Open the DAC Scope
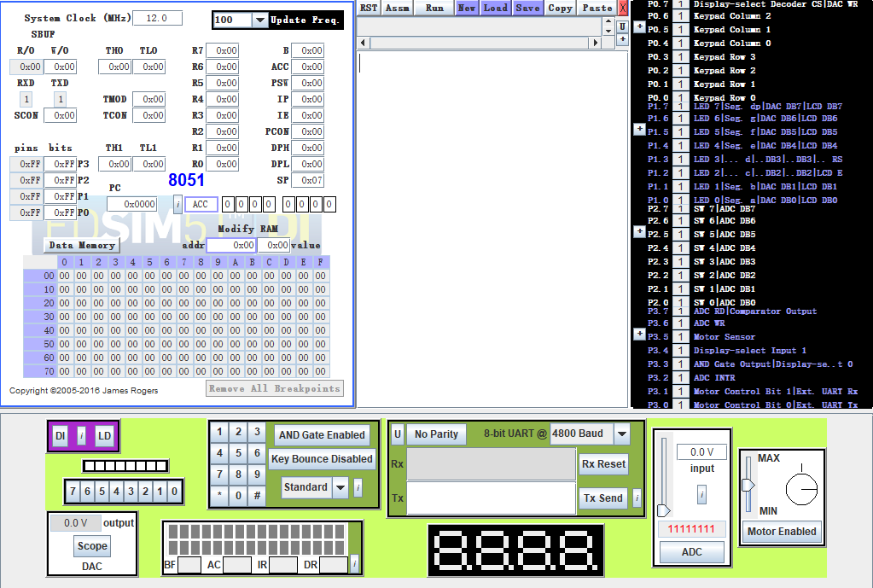 tap(92, 545)
